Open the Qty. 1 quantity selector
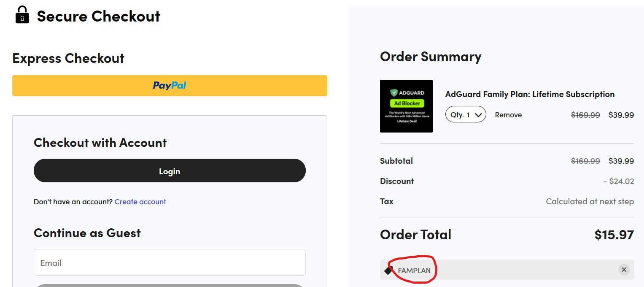 click(x=465, y=115)
